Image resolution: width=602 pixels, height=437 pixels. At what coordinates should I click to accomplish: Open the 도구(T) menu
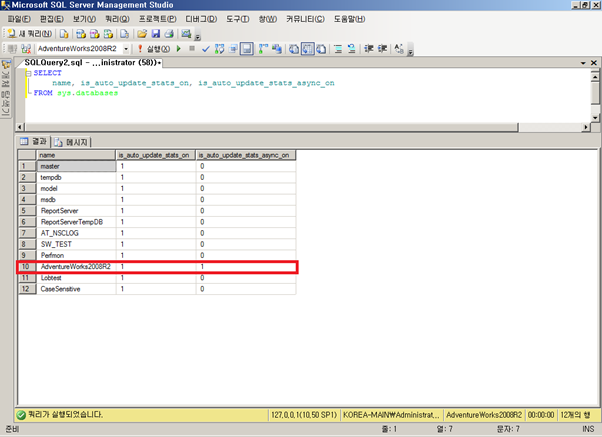click(x=237, y=19)
